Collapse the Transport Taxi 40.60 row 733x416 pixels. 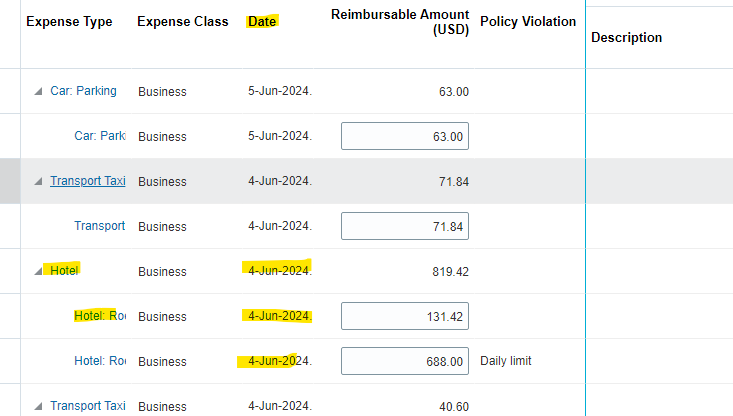point(38,406)
